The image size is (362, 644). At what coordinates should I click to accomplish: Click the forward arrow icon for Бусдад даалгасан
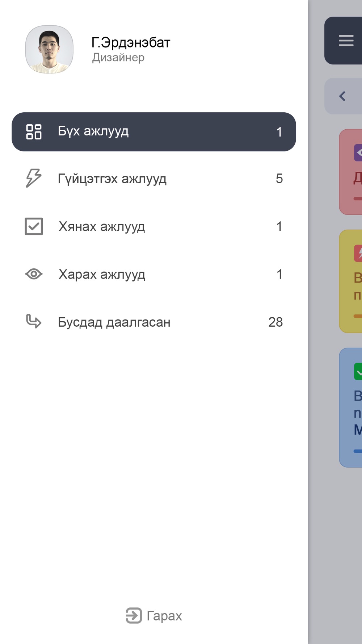click(34, 322)
